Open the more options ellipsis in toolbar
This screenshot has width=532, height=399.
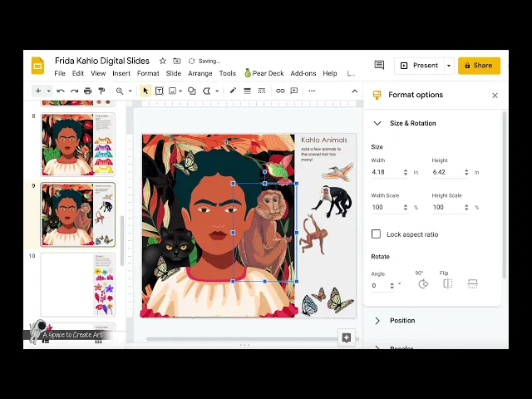coord(312,91)
